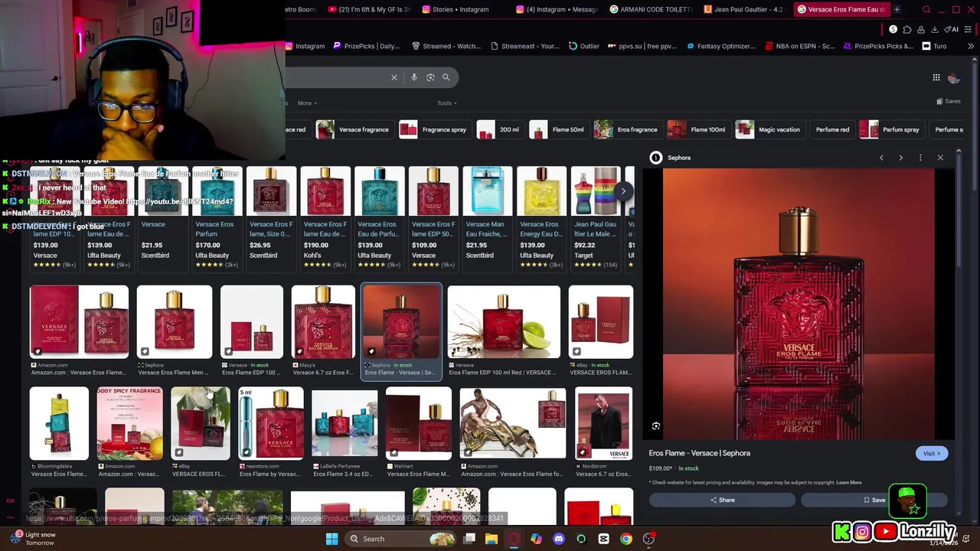Expand the More search filters dropdown

pos(307,103)
